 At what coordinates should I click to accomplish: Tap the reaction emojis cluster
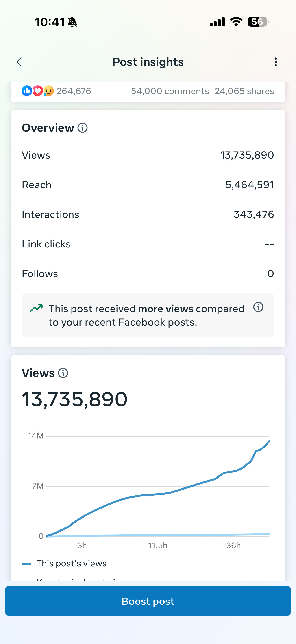[37, 91]
